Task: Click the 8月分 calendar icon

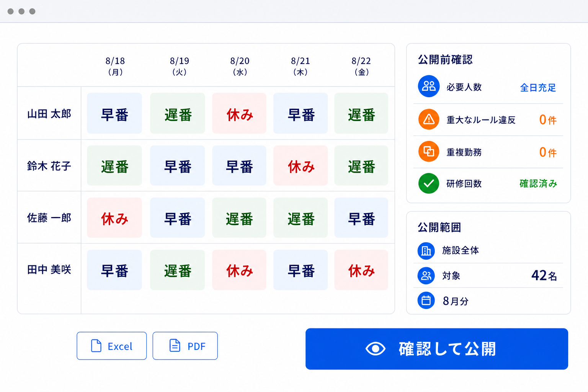Action: click(x=426, y=301)
